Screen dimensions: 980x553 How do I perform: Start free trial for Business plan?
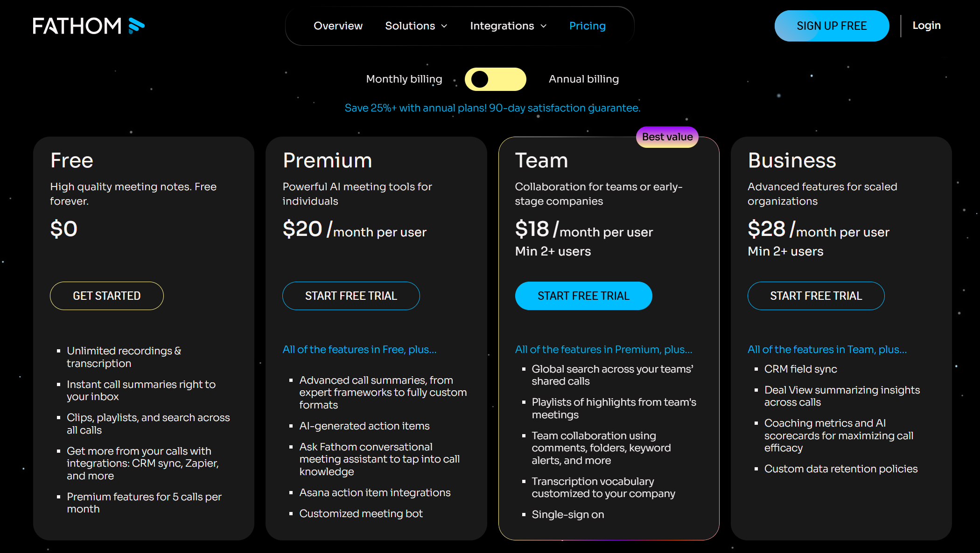(x=816, y=296)
